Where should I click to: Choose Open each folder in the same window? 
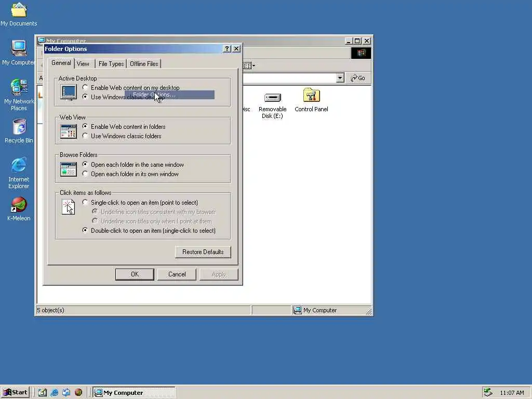[134, 165]
